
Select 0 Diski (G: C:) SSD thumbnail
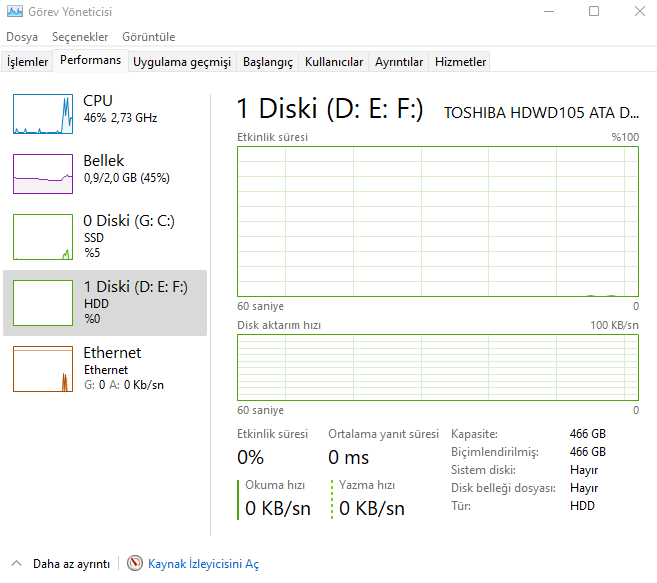point(43,236)
